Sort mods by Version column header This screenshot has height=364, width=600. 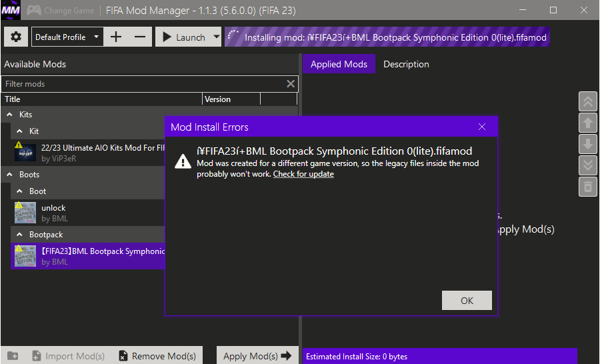click(x=231, y=99)
